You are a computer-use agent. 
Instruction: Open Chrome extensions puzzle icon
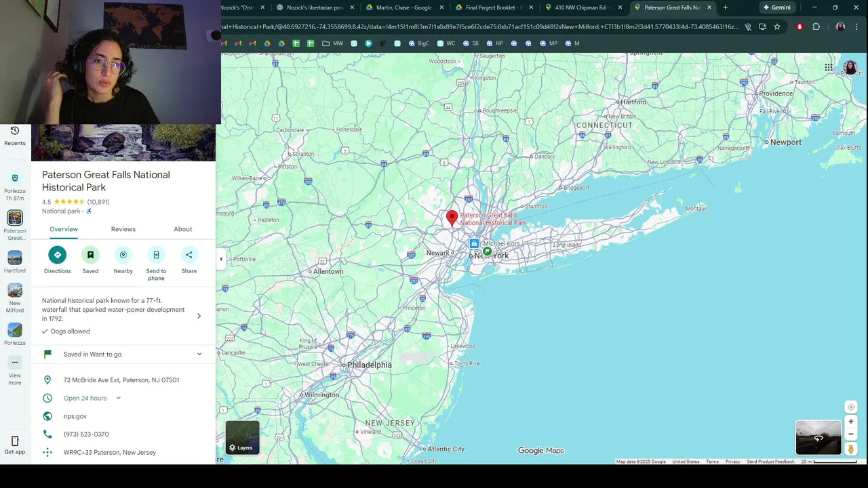click(x=816, y=26)
